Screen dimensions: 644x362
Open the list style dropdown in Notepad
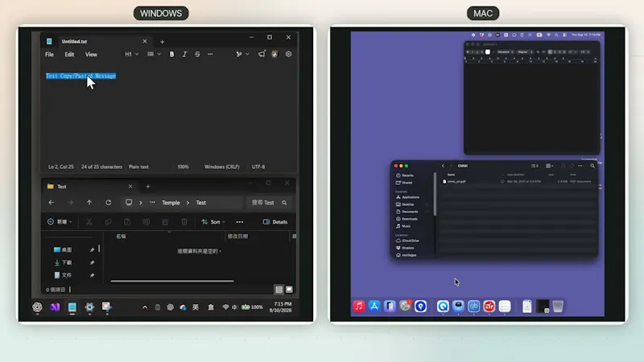pos(154,54)
